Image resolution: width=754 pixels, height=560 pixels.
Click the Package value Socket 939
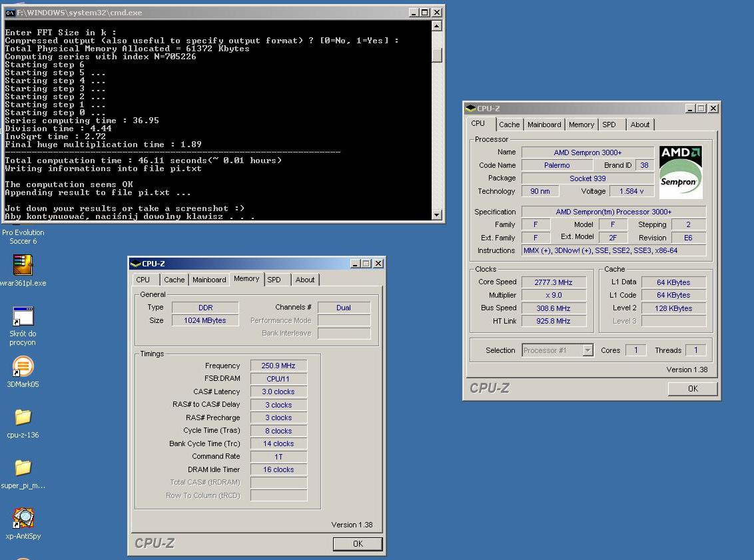pyautogui.click(x=587, y=178)
